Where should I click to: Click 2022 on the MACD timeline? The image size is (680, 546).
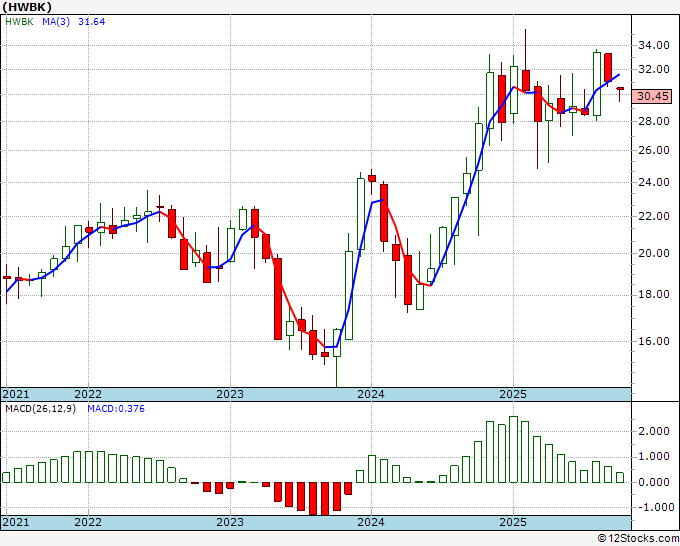(x=88, y=522)
